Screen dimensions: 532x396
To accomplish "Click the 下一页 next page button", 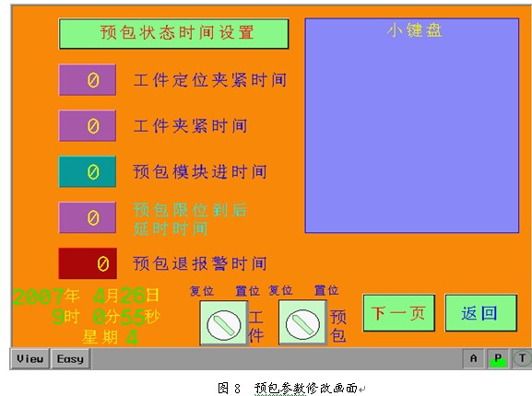I will (399, 313).
